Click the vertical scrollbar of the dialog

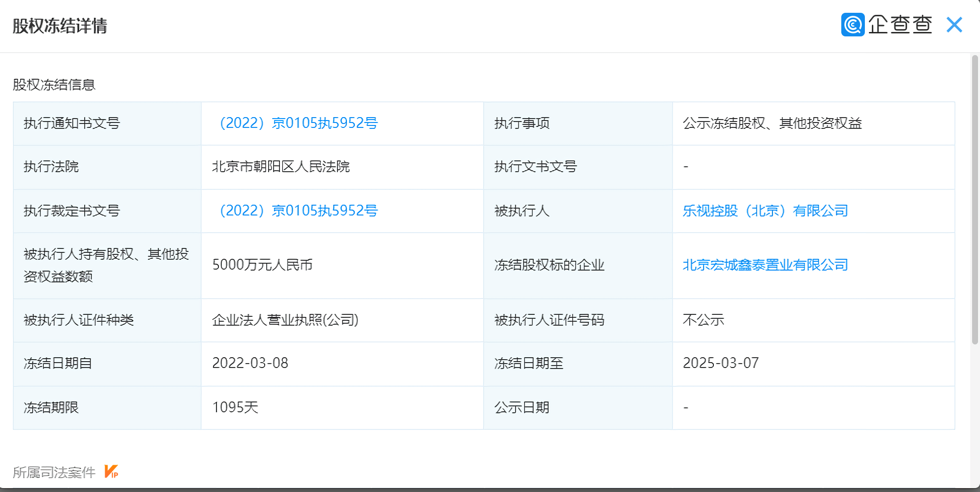click(x=975, y=199)
